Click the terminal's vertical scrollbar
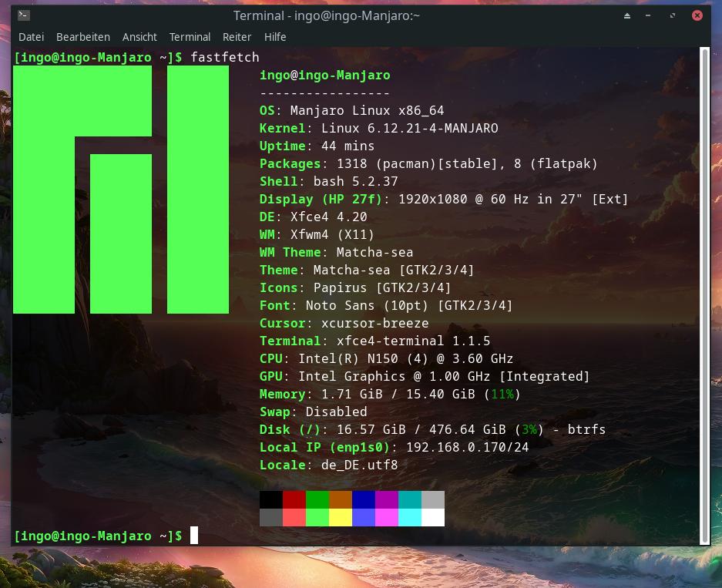722x588 pixels. coord(704,293)
